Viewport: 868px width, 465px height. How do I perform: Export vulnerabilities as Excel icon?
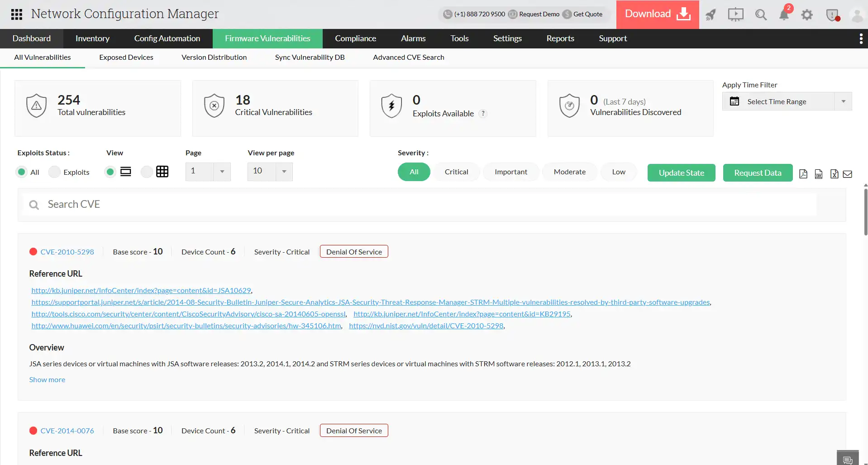point(834,174)
